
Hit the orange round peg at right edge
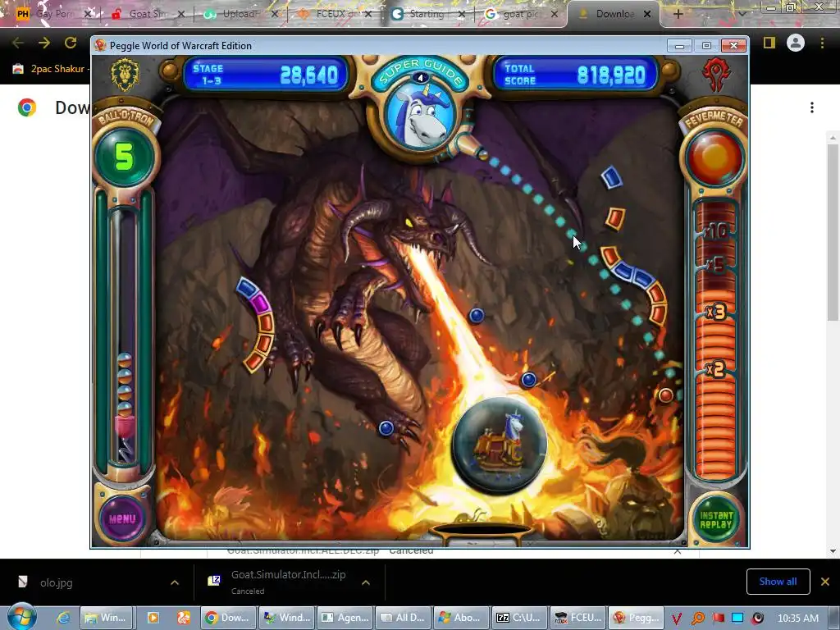click(666, 395)
